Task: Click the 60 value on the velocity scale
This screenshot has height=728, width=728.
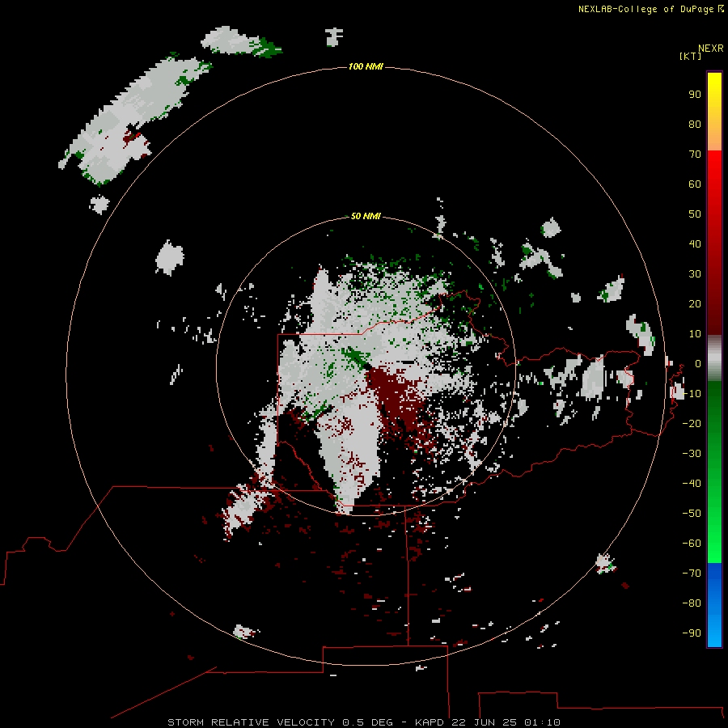Action: point(695,184)
